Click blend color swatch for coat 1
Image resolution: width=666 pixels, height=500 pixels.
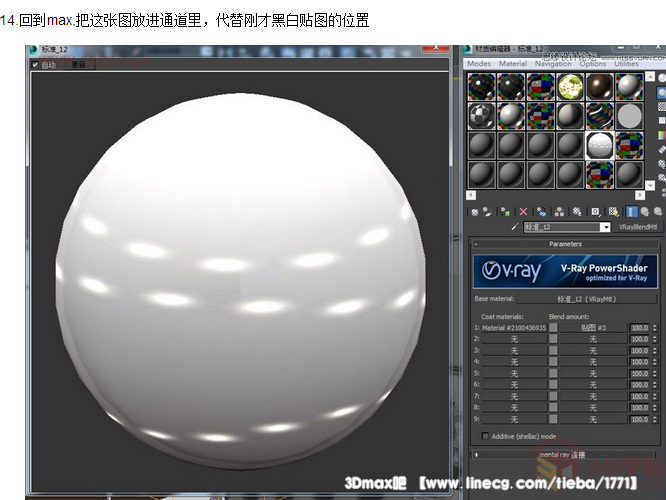[x=553, y=328]
